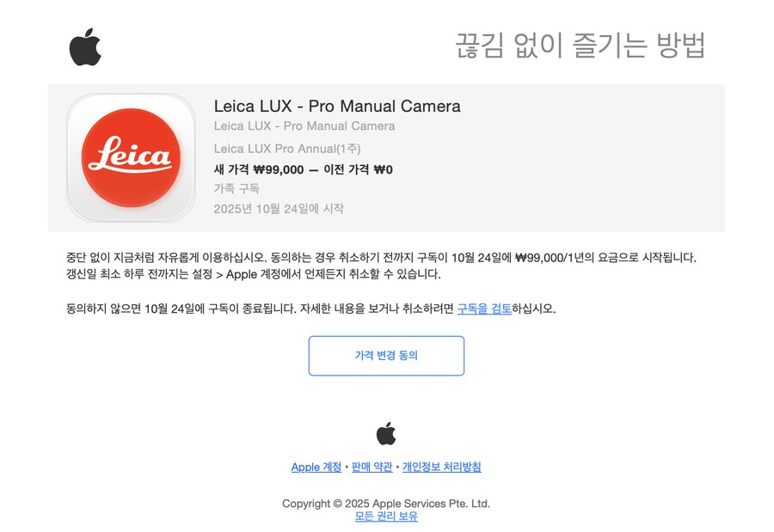Screen dimensions: 774x532
Task: Click the Apple logo in the header
Action: pyautogui.click(x=85, y=47)
